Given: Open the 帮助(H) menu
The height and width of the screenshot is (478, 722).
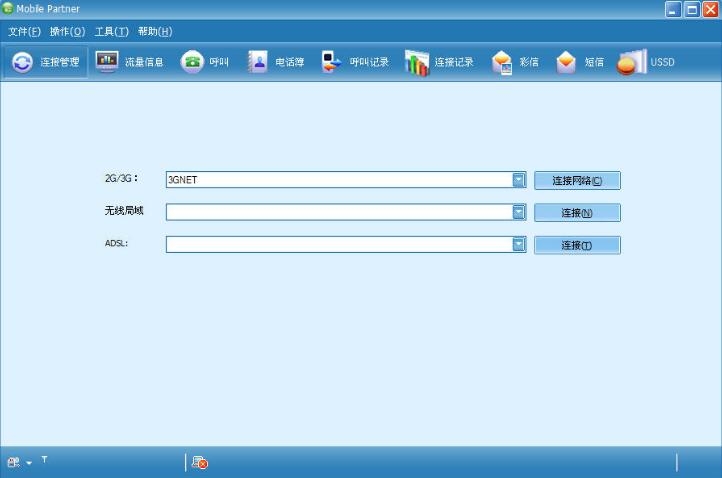Looking at the screenshot, I should (155, 31).
